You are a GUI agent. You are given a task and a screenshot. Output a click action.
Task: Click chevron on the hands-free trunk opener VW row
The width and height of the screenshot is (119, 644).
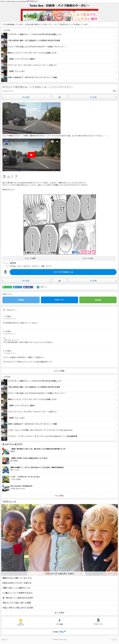pyautogui.click(x=116, y=54)
